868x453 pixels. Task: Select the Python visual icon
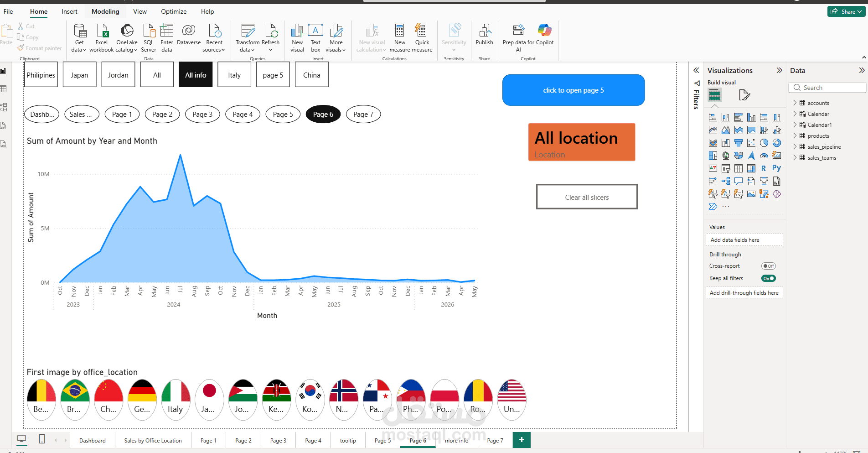777,168
